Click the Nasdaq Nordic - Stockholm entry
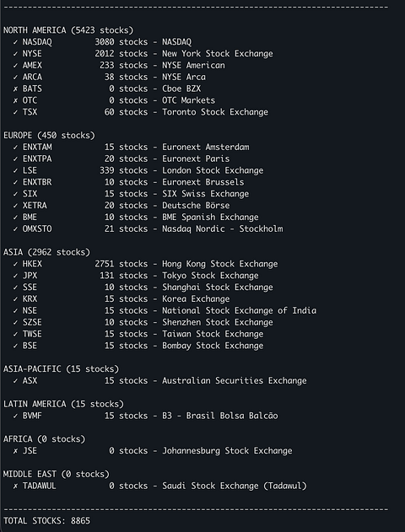Screen dimensions: 405x532 pyautogui.click(x=223, y=229)
